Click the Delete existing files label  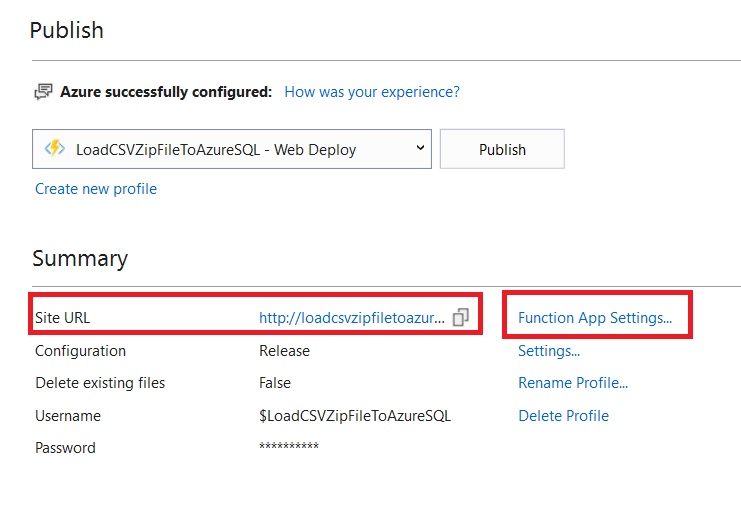(x=100, y=382)
